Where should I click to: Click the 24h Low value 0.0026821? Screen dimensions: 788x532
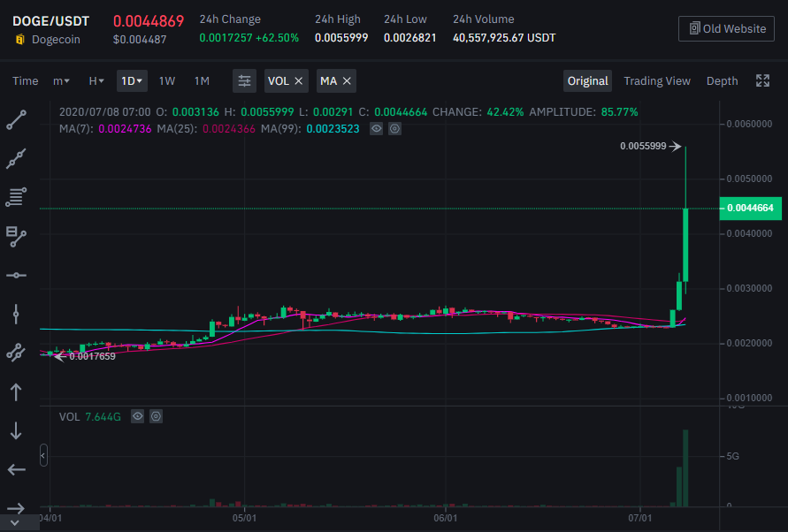tap(410, 38)
